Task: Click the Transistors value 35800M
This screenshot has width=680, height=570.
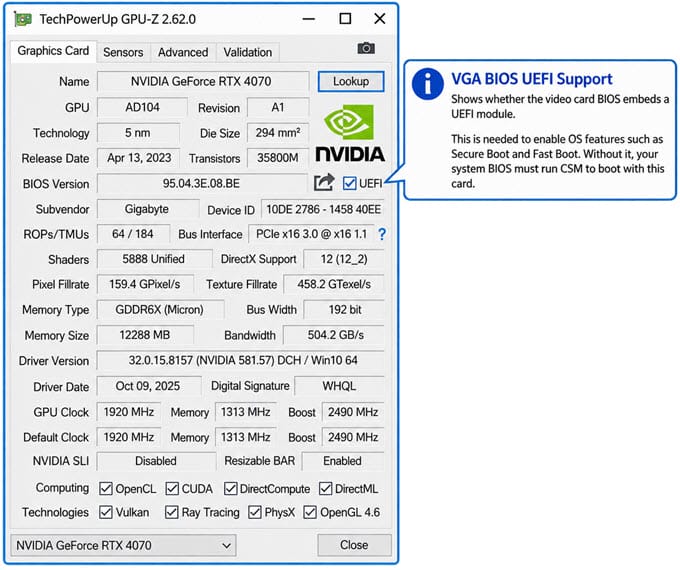Action: click(x=278, y=158)
